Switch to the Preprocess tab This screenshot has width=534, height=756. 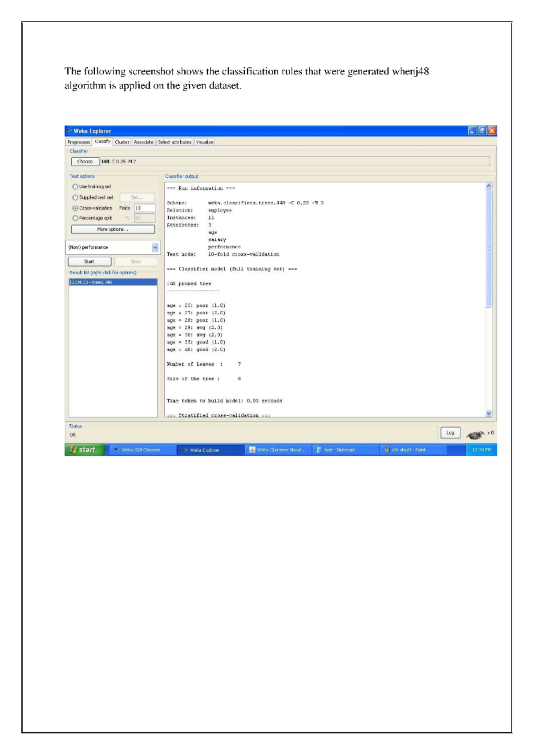click(79, 142)
